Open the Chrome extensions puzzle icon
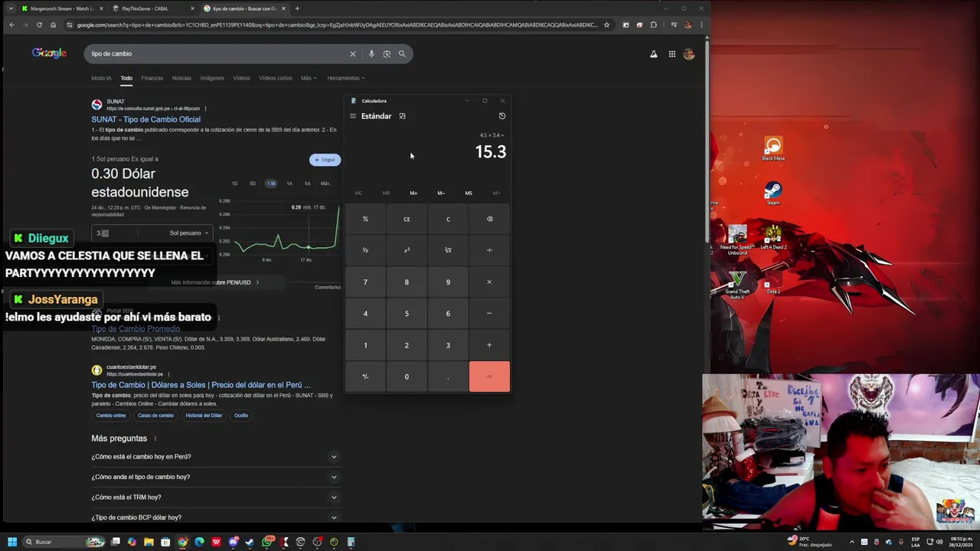 (x=653, y=24)
